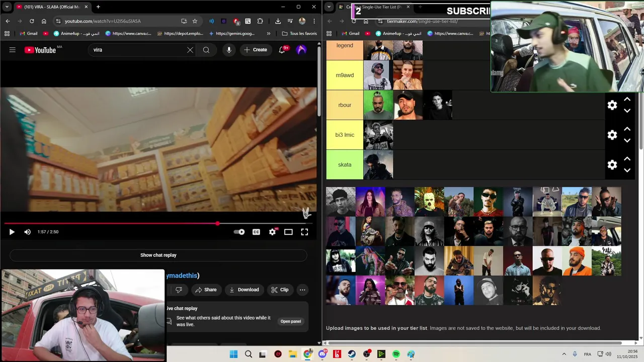Show hidden system tray icons
This screenshot has height=362, width=644.
click(564, 354)
